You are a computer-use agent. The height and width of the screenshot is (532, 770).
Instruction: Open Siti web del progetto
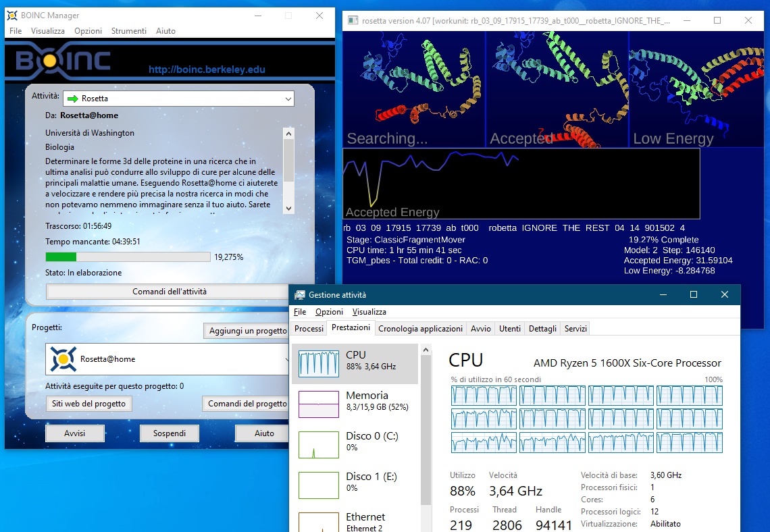tap(89, 404)
